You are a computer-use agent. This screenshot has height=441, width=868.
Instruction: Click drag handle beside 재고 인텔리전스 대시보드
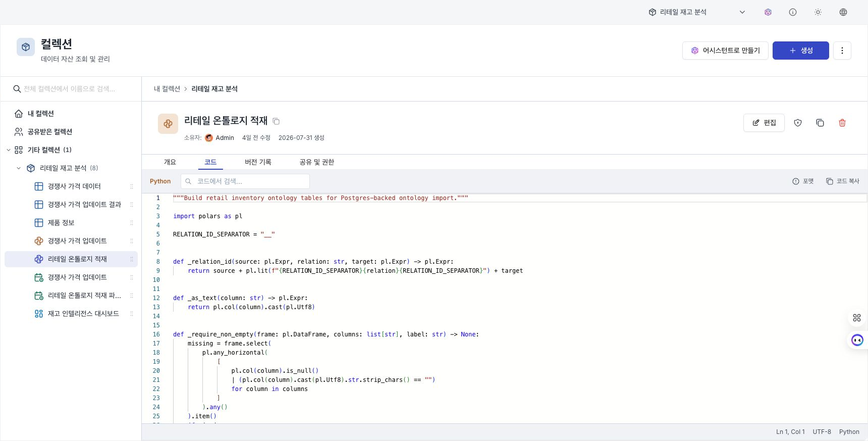pos(132,314)
